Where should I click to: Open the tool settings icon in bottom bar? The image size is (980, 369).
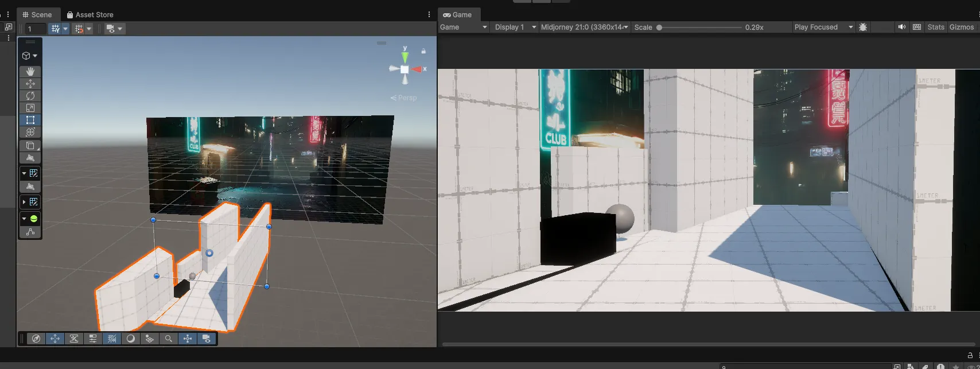[93, 339]
